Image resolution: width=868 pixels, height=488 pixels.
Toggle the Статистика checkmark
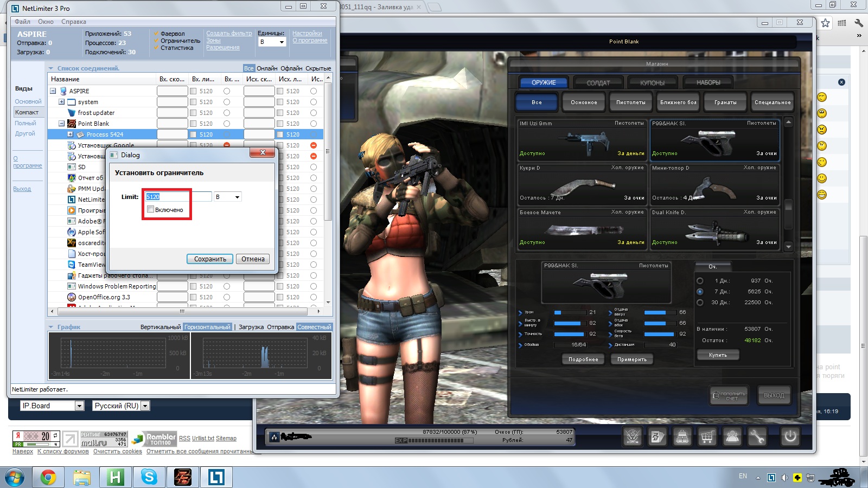156,48
